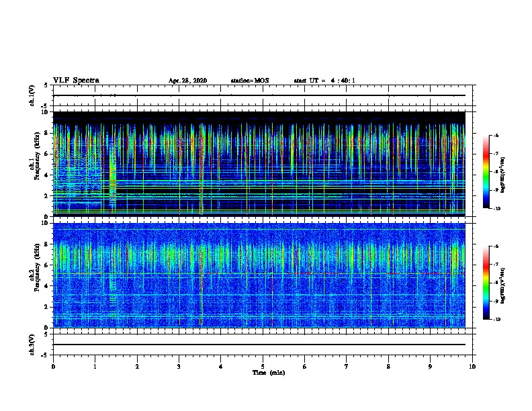Click the "VLF Spectra" title text
532x411 pixels.
click(76, 81)
